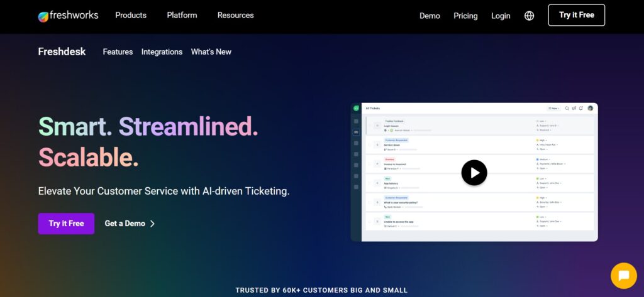644x297 pixels.
Task: Open the What's New tab
Action: tap(211, 51)
